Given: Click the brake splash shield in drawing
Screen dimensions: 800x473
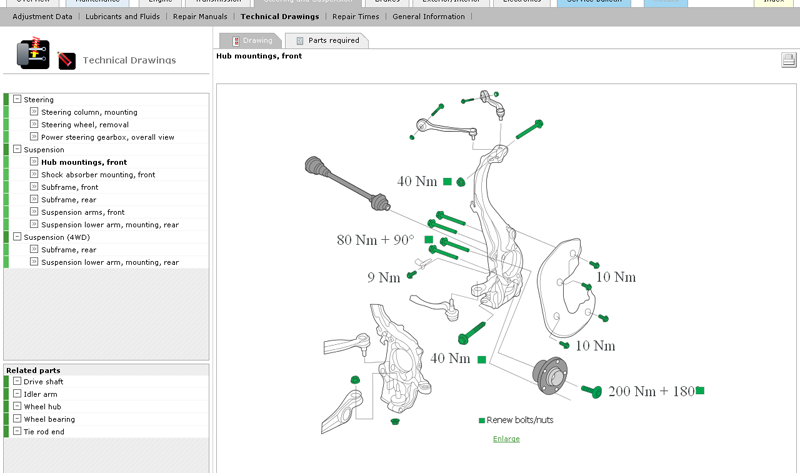Looking at the screenshot, I should (x=566, y=288).
